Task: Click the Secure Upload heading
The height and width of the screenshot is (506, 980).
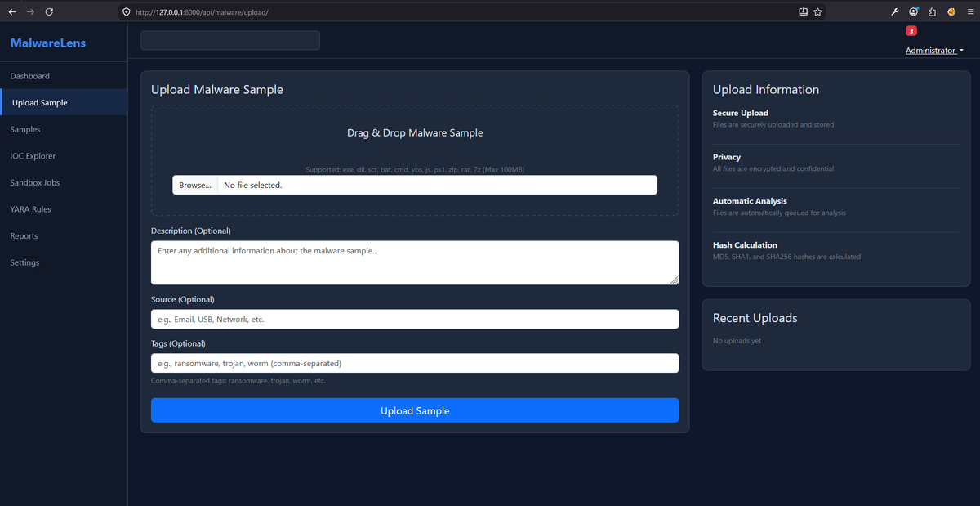Action: point(741,113)
